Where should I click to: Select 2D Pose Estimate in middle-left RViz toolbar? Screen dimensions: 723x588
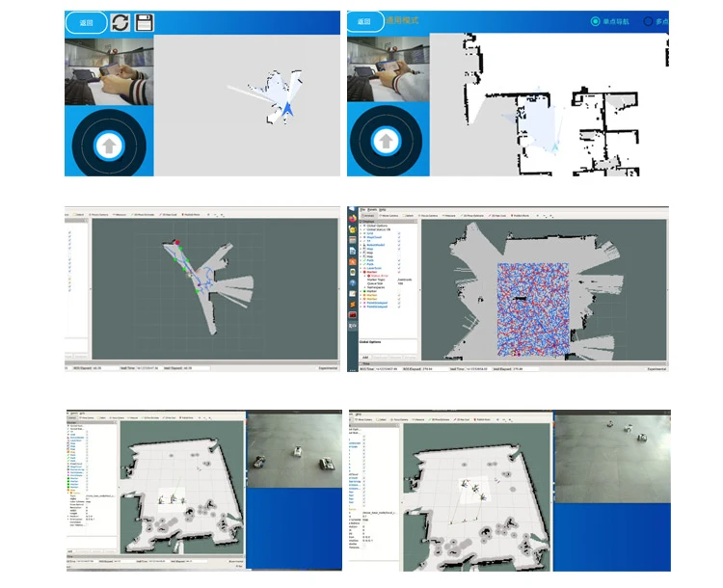(x=143, y=214)
